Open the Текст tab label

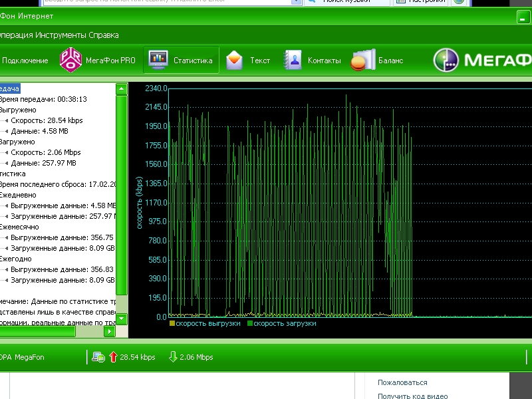(260, 61)
